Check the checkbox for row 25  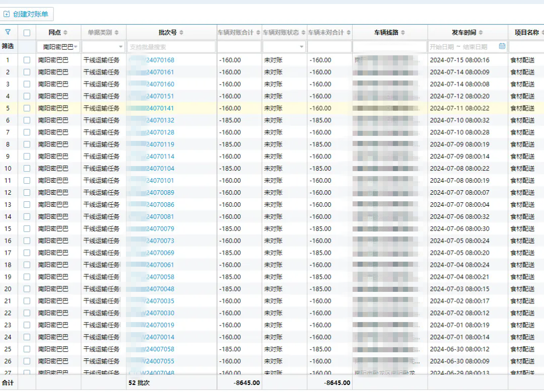pos(27,349)
